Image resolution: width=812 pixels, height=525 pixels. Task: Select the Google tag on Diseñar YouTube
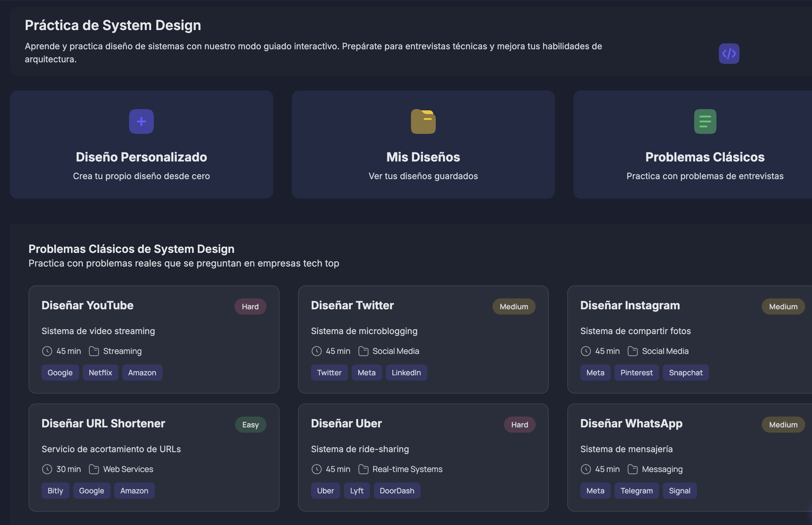(x=60, y=372)
